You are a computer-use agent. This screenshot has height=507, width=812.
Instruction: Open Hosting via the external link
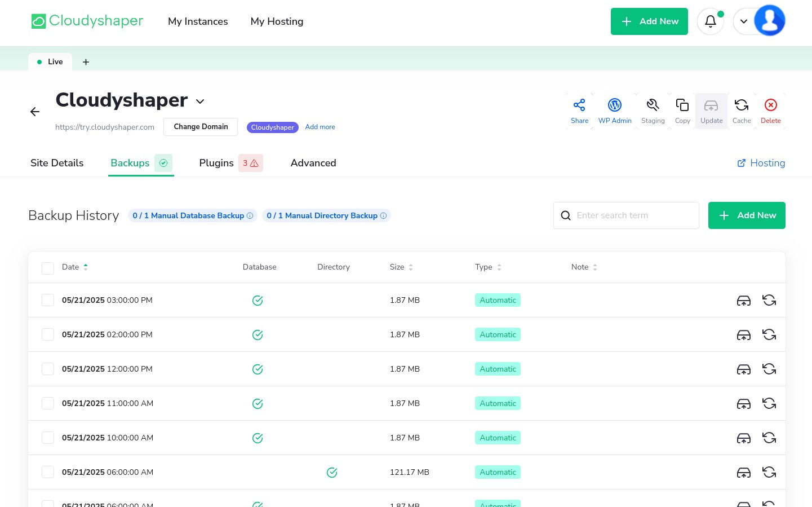tap(761, 163)
